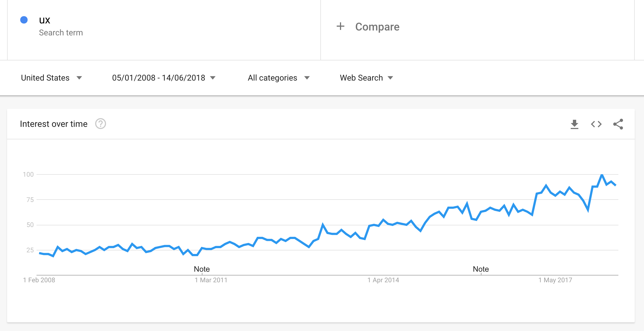The height and width of the screenshot is (331, 644).
Task: Click the 1 May 2017 axis label
Action: 556,280
